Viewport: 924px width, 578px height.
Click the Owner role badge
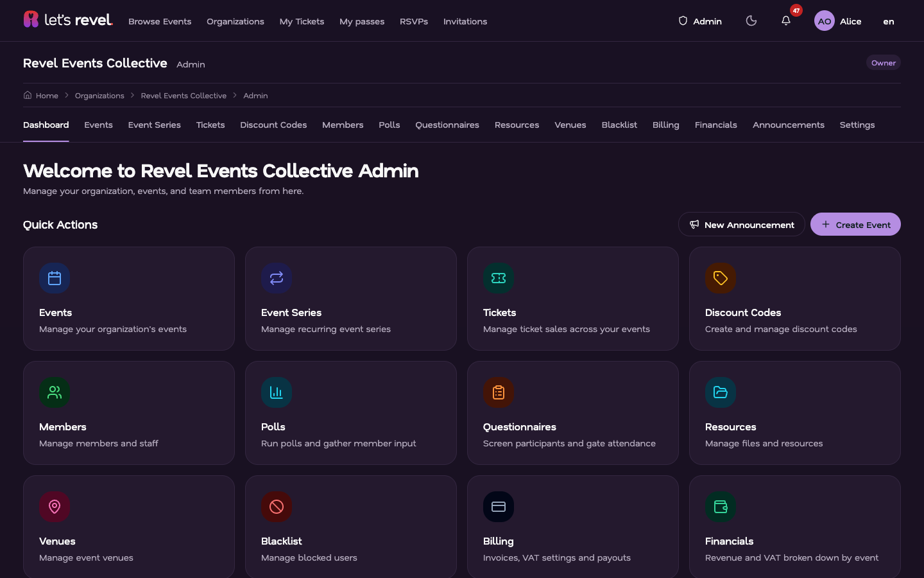[884, 62]
